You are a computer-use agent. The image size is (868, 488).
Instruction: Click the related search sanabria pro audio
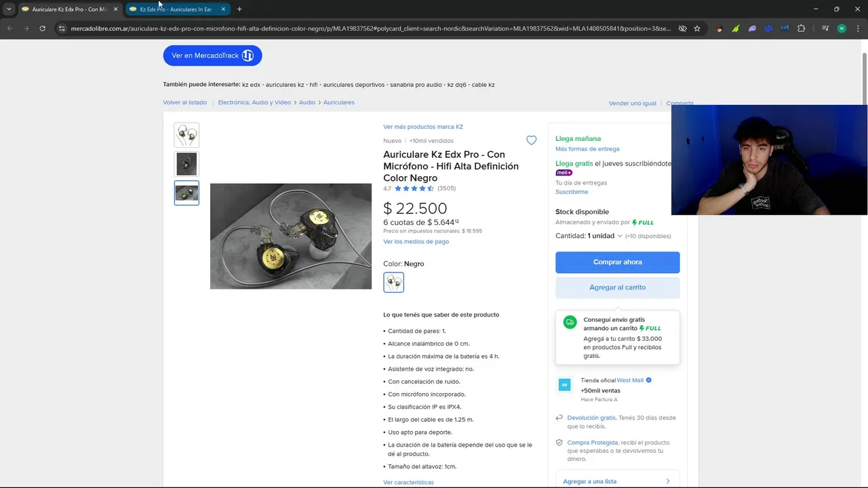[x=416, y=85]
